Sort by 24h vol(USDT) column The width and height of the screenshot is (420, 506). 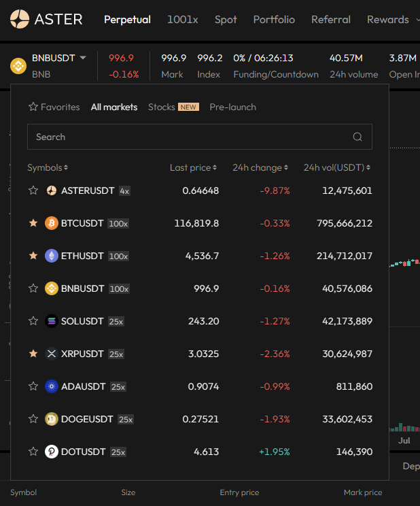[x=337, y=167]
